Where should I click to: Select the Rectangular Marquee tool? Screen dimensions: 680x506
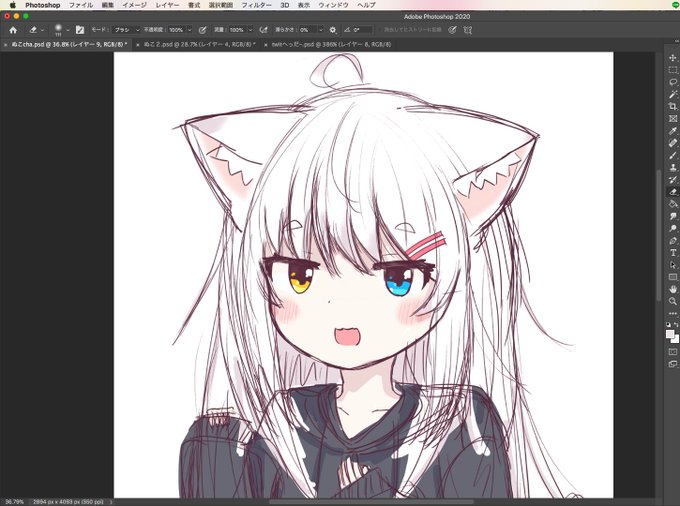pyautogui.click(x=673, y=70)
